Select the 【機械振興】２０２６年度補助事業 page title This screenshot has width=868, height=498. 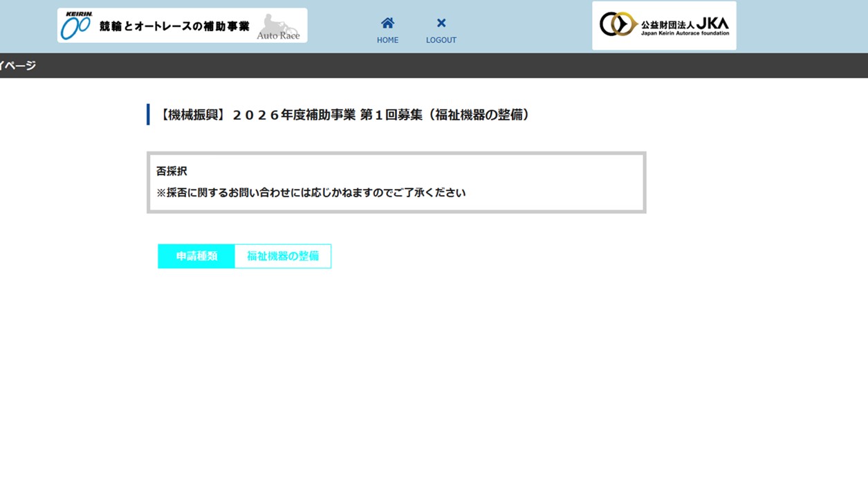click(345, 115)
